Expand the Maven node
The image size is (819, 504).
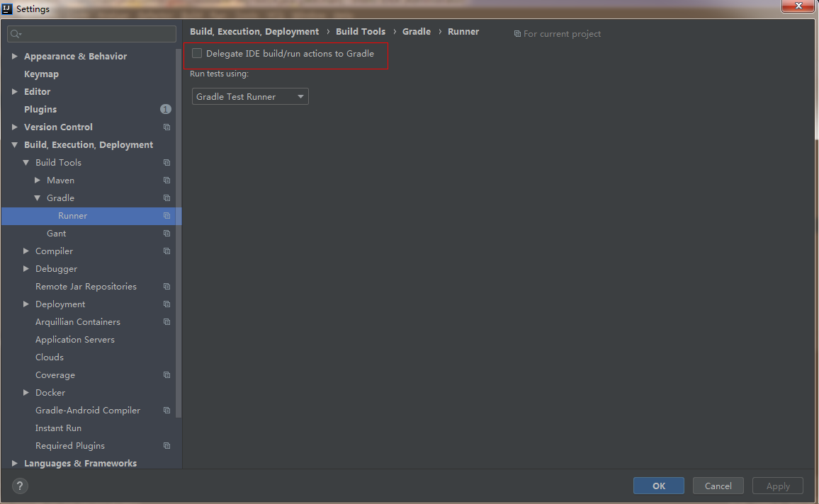38,181
